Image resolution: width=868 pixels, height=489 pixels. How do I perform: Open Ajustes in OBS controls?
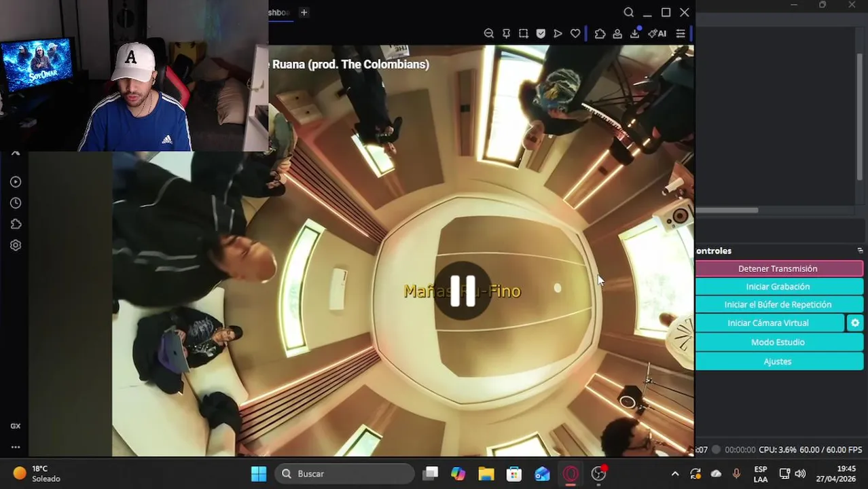click(778, 361)
